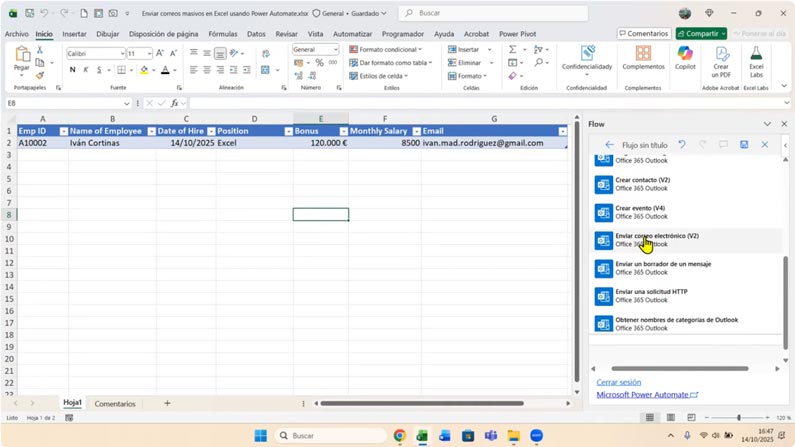795x447 pixels.
Task: Launch Copilot from the ribbon
Action: 685,53
